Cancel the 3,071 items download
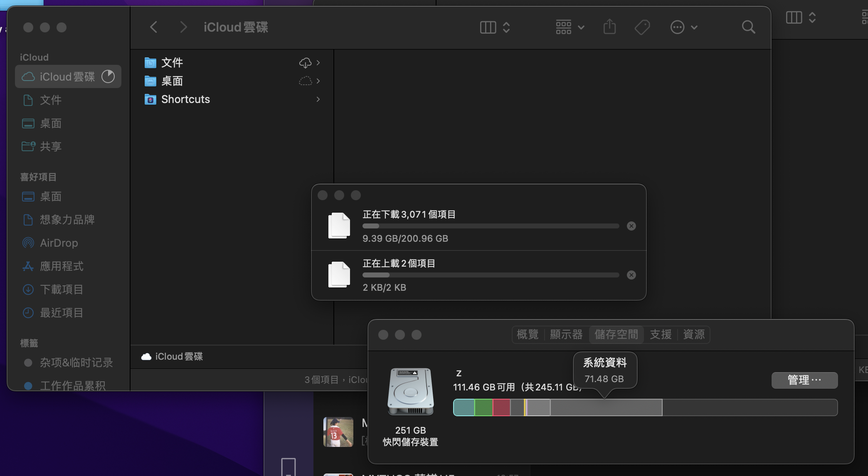 click(x=631, y=226)
